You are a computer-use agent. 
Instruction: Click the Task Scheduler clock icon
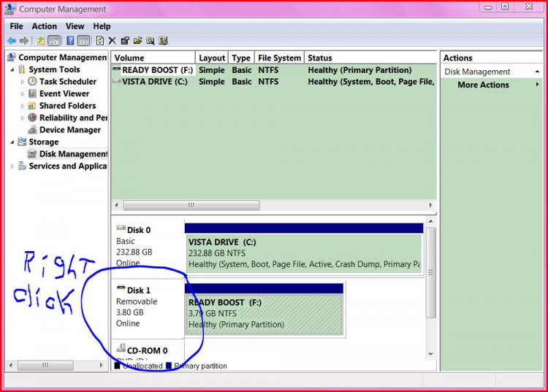coord(32,81)
